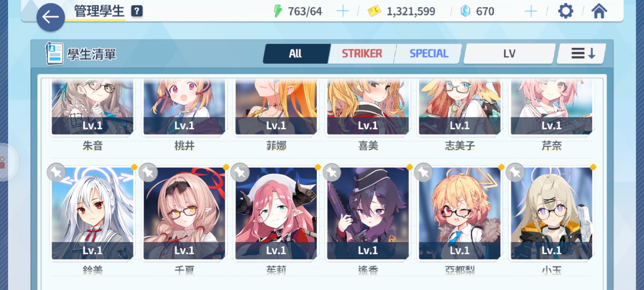Open student 志美子's portrait card
The height and width of the screenshot is (290, 644).
coord(460,107)
